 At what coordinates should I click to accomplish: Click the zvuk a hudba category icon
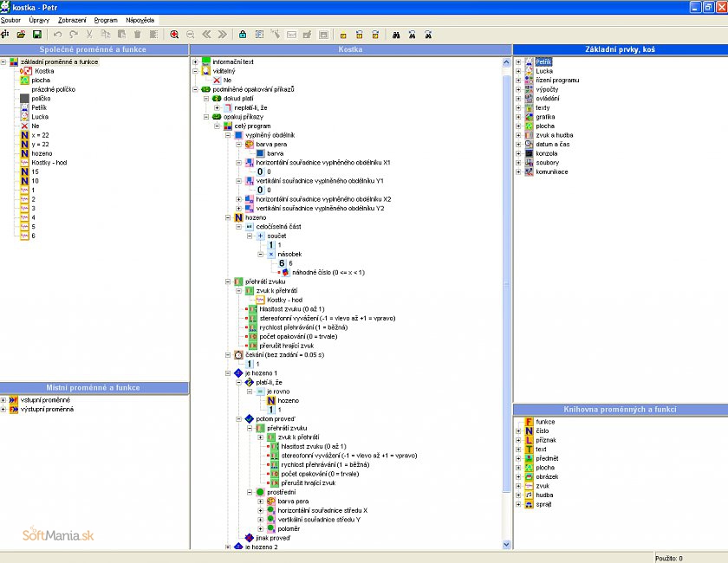coord(530,135)
